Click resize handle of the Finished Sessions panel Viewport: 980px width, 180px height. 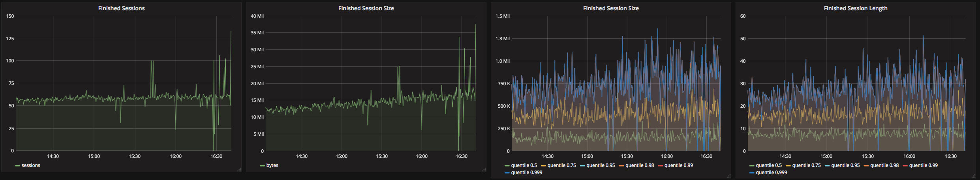coord(239,170)
